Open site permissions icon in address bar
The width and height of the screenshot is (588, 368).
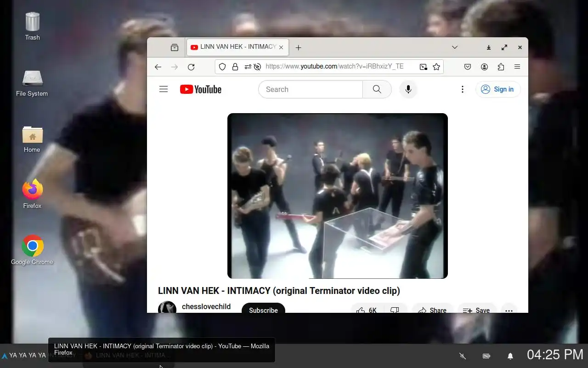pyautogui.click(x=248, y=67)
